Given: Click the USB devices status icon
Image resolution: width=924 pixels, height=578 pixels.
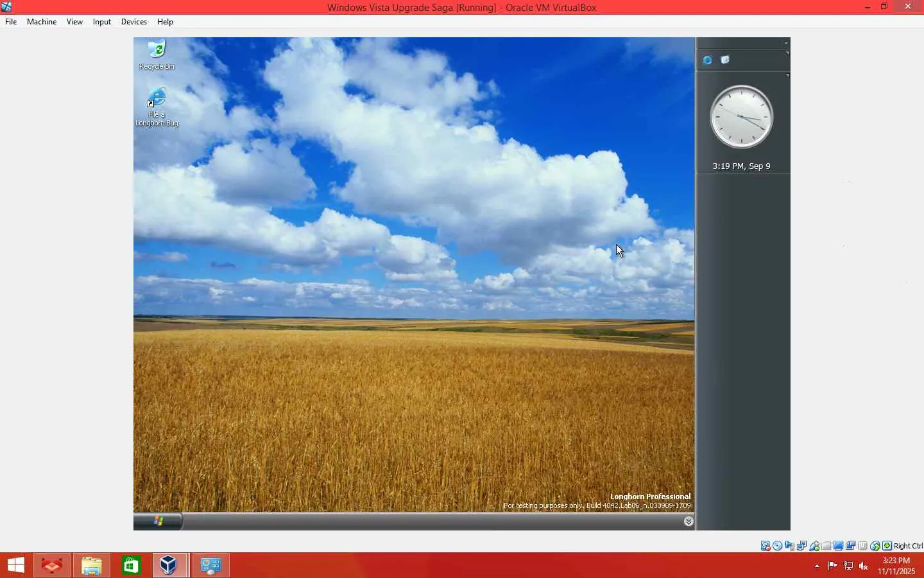Looking at the screenshot, I should pos(814,546).
